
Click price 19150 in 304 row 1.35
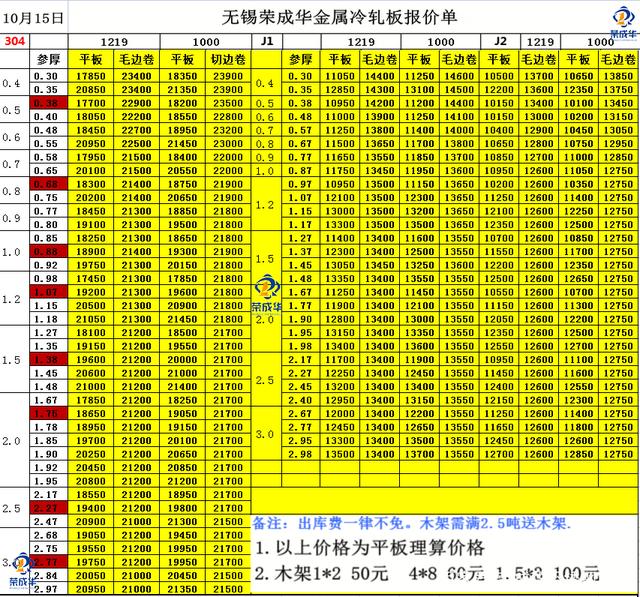[x=91, y=346]
